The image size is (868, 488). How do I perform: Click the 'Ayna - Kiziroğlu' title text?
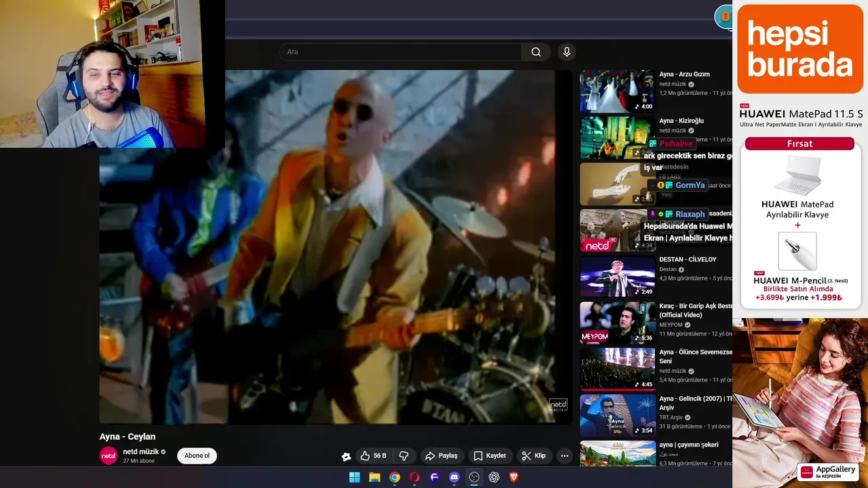tap(682, 121)
